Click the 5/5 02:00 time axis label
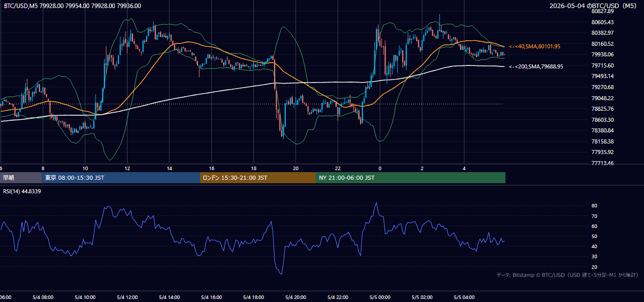This screenshot has height=302, width=644. 422,297
